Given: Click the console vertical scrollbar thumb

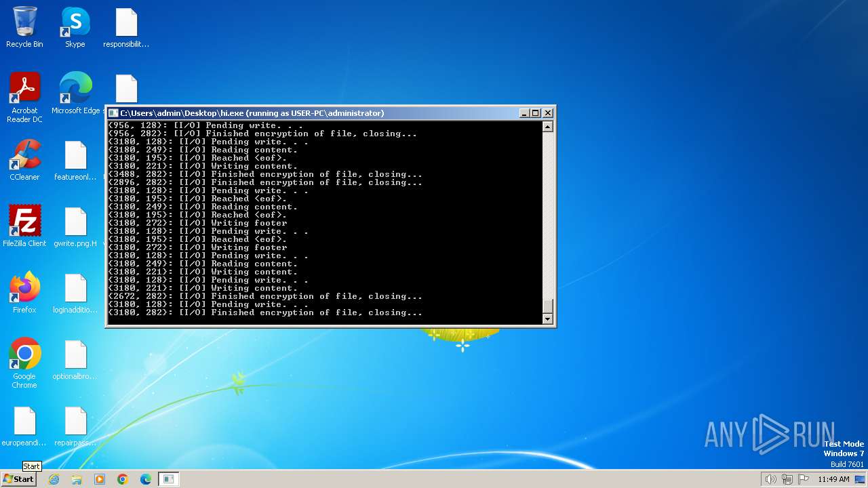Looking at the screenshot, I should (548, 306).
